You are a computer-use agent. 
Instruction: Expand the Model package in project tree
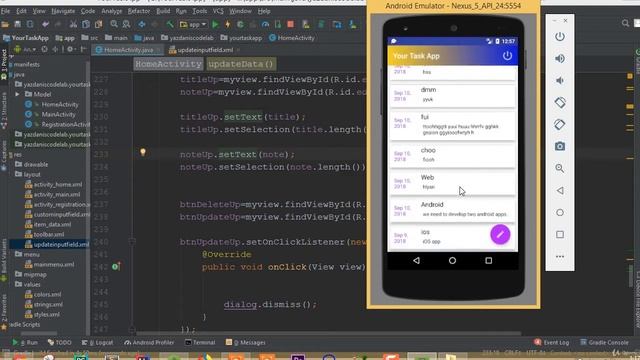click(x=17, y=94)
